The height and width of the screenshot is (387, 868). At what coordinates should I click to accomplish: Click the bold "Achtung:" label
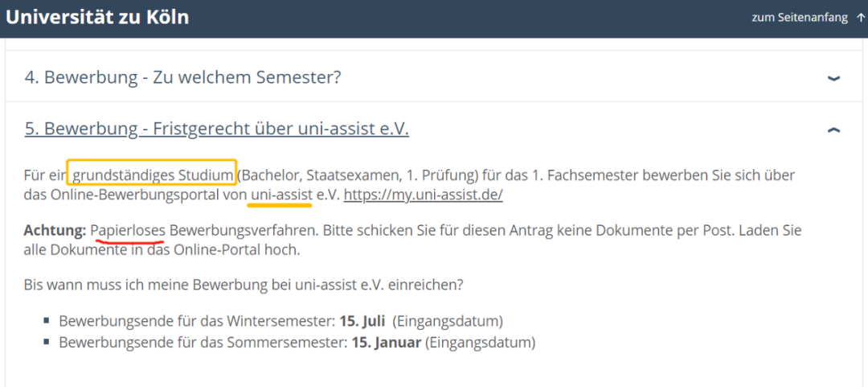tap(55, 230)
